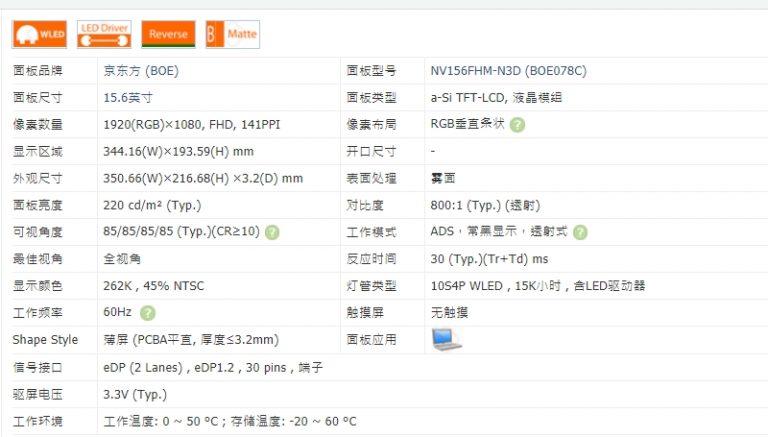
Task: Open help icon next to ADS working mode
Action: click(580, 232)
